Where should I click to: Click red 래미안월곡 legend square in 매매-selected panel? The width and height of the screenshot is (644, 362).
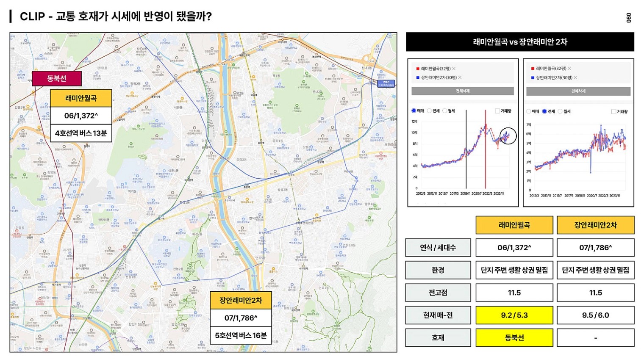(x=418, y=69)
